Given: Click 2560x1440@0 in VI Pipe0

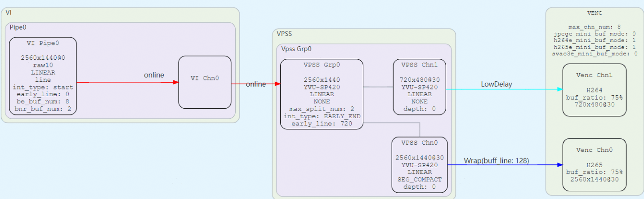Looking at the screenshot, I should [x=43, y=58].
